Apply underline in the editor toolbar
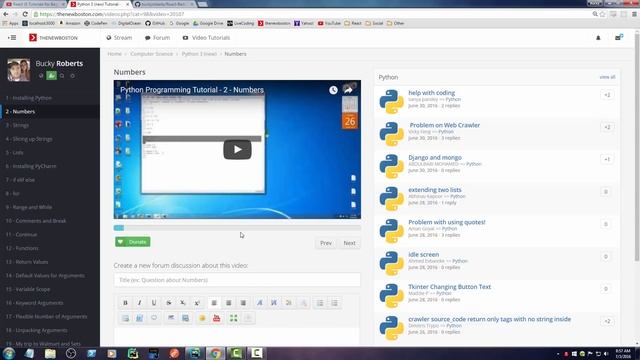Image resolution: width=640 pixels, height=360 pixels. [154, 303]
